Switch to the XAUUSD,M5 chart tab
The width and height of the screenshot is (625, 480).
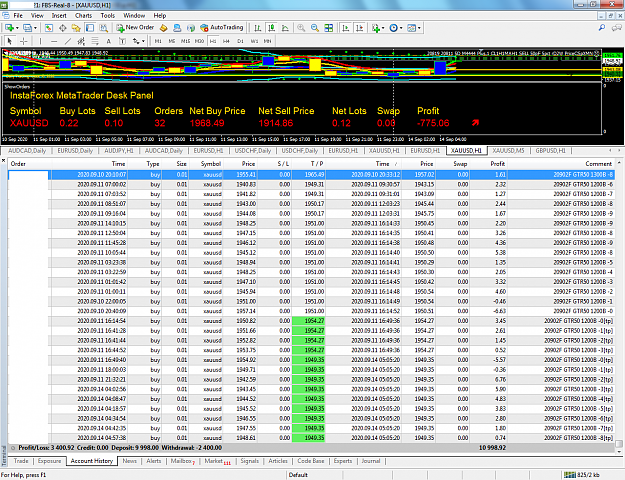coord(508,151)
